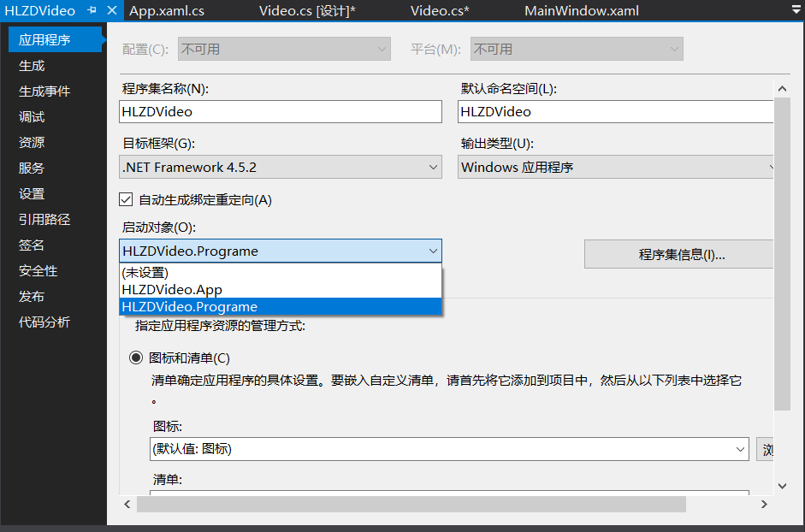Click the horizontal scrollbar left arrow
805x532 pixels.
[x=127, y=504]
